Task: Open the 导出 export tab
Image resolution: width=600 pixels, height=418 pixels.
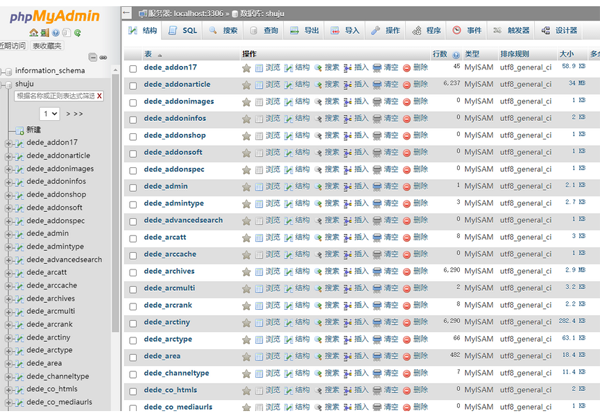Action: coord(304,31)
